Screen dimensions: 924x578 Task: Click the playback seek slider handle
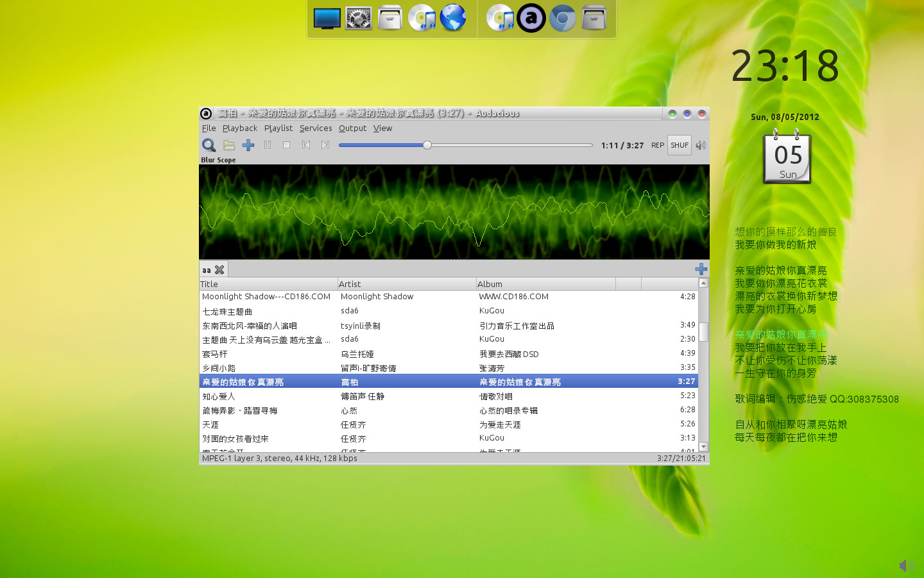point(427,145)
